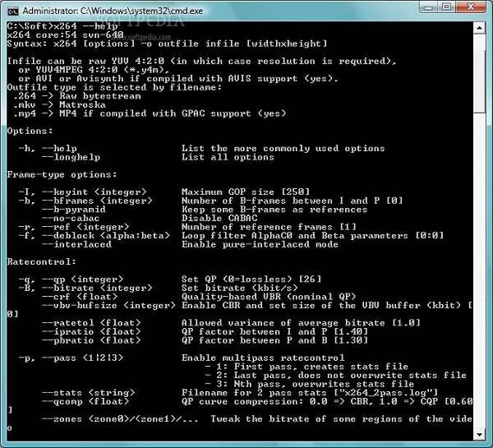Click 'QP factor between I and P [1.40]'
Image resolution: width=493 pixels, height=448 pixels.
[274, 332]
